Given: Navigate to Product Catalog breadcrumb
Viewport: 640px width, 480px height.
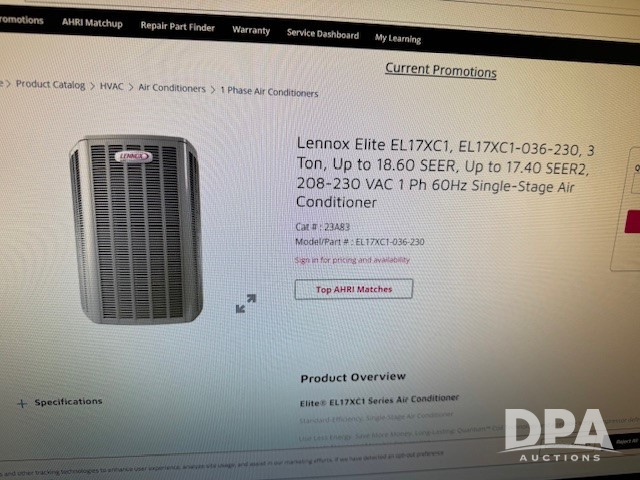Looking at the screenshot, I should coord(50,84).
